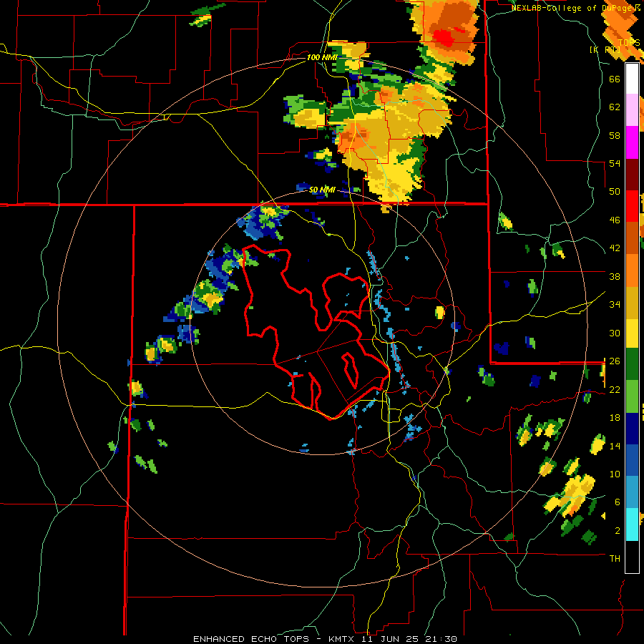Click the [K FT] units label
The image size is (644, 644).
pyautogui.click(x=605, y=50)
